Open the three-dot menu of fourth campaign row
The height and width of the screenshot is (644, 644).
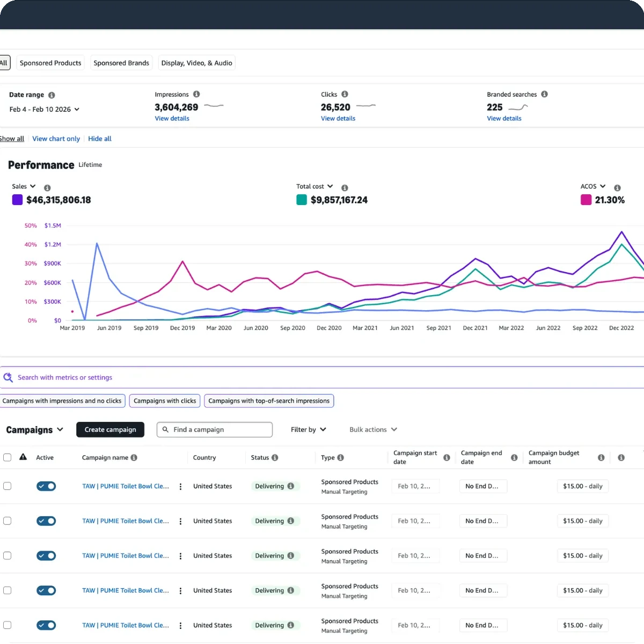[x=180, y=591]
